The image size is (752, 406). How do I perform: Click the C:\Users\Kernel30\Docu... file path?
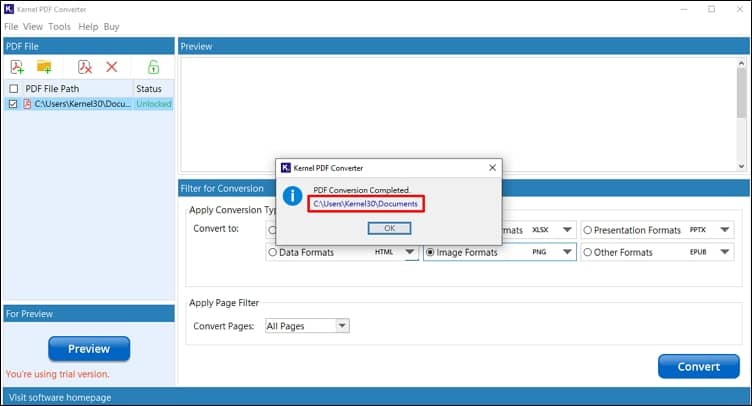[x=82, y=104]
